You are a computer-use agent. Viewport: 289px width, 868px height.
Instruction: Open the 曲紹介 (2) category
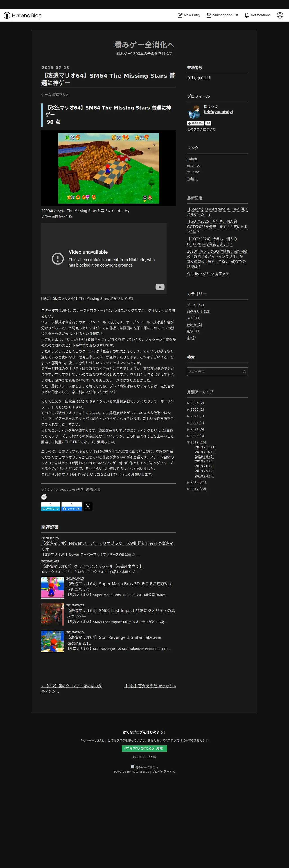(x=194, y=325)
